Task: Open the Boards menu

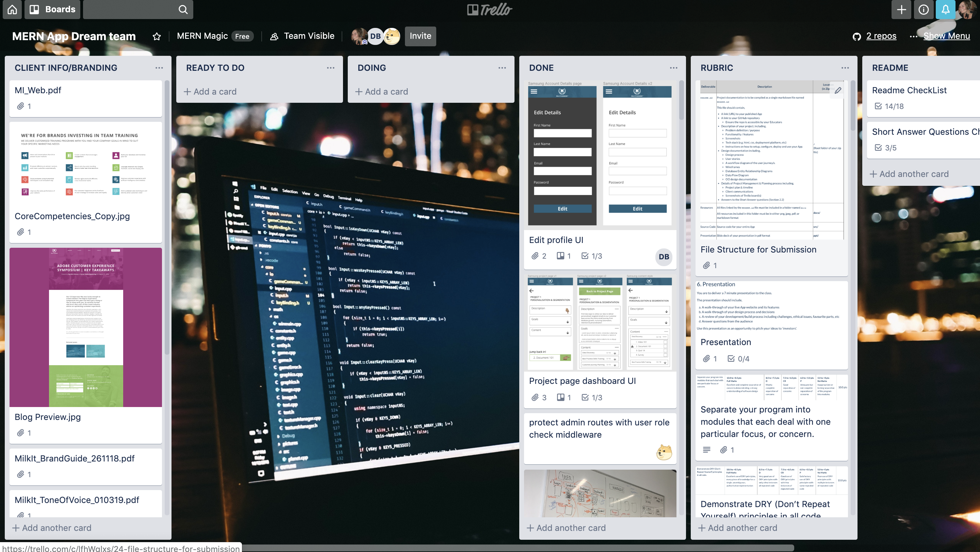Action: (x=52, y=10)
